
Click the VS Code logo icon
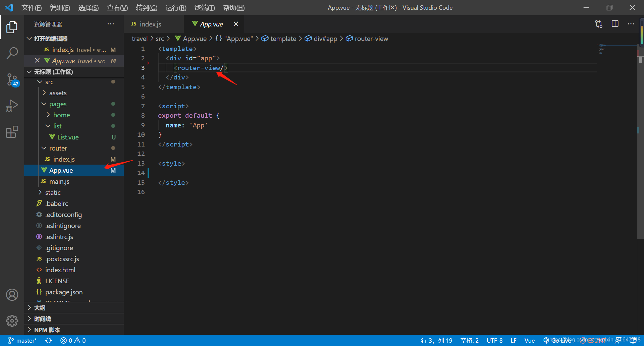[9, 7]
